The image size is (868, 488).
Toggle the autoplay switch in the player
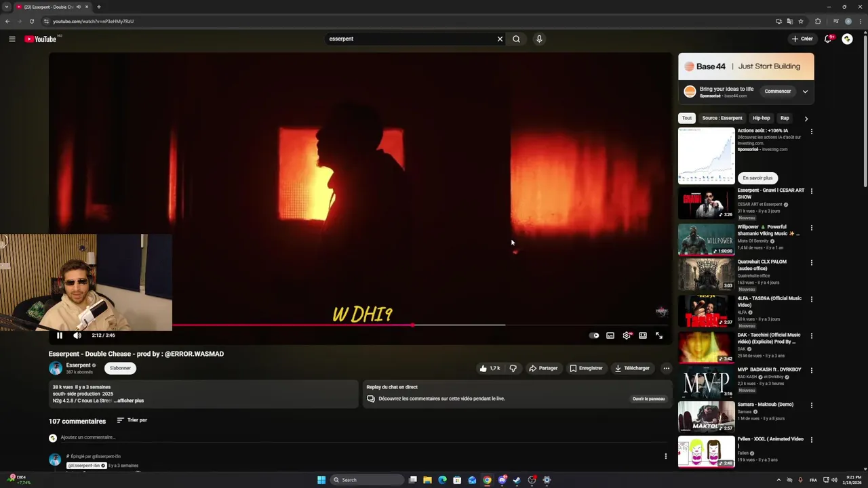(594, 335)
